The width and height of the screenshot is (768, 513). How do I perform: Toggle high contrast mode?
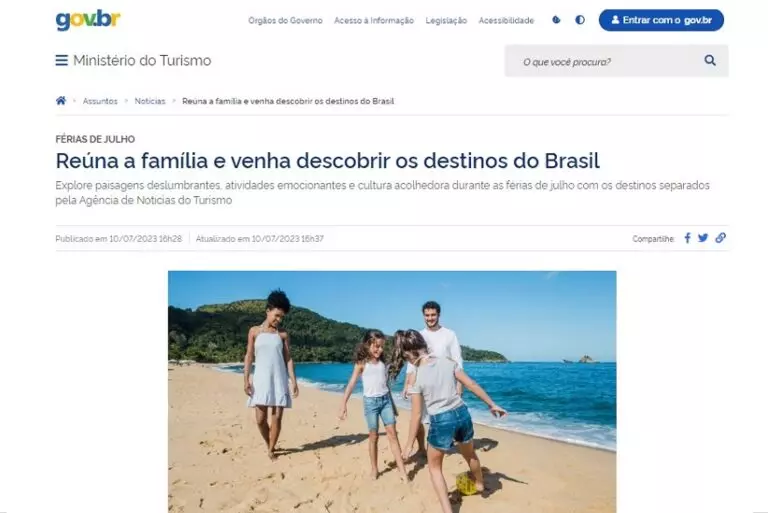pyautogui.click(x=580, y=20)
